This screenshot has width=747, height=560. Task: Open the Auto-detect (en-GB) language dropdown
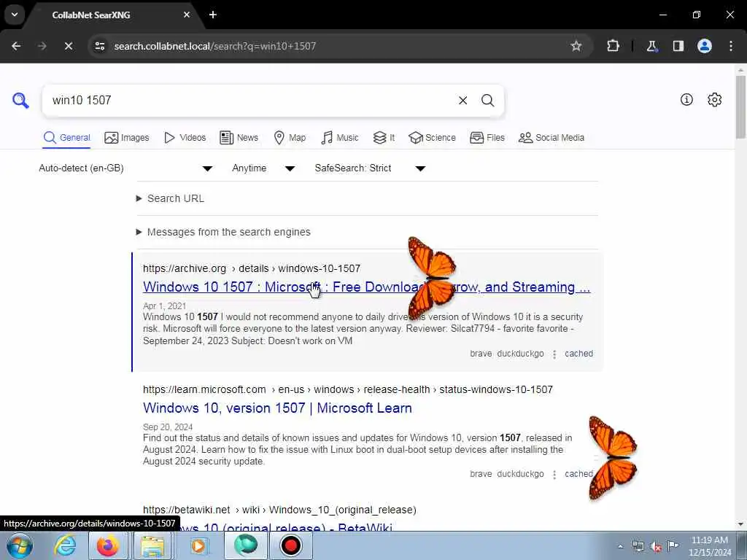pos(125,168)
